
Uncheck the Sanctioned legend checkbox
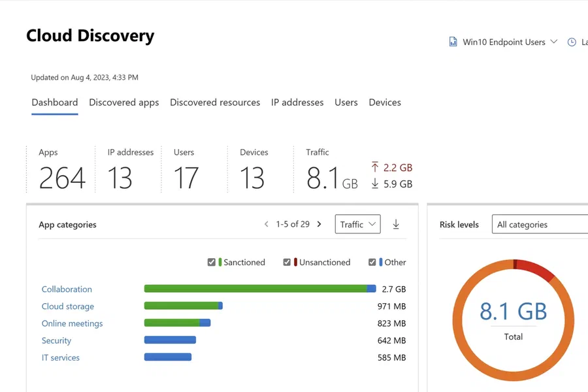click(212, 262)
